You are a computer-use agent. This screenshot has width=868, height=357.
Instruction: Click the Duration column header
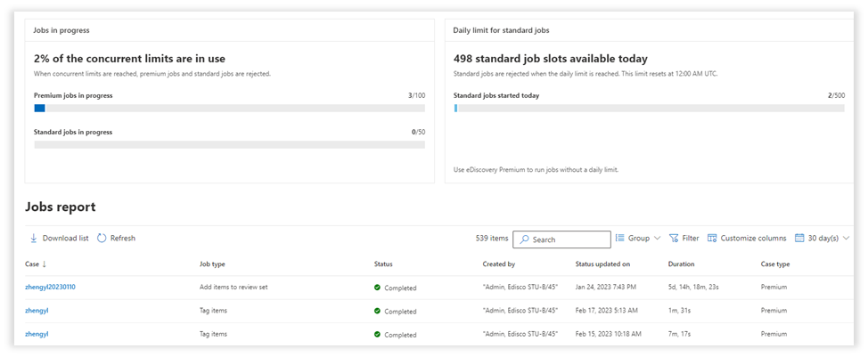point(681,264)
